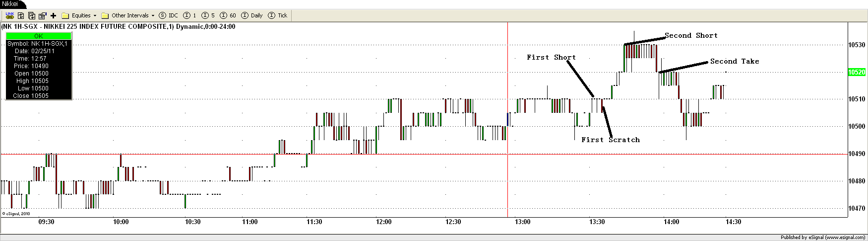
Task: Click the 10470 price axis label
Action: click(857, 209)
